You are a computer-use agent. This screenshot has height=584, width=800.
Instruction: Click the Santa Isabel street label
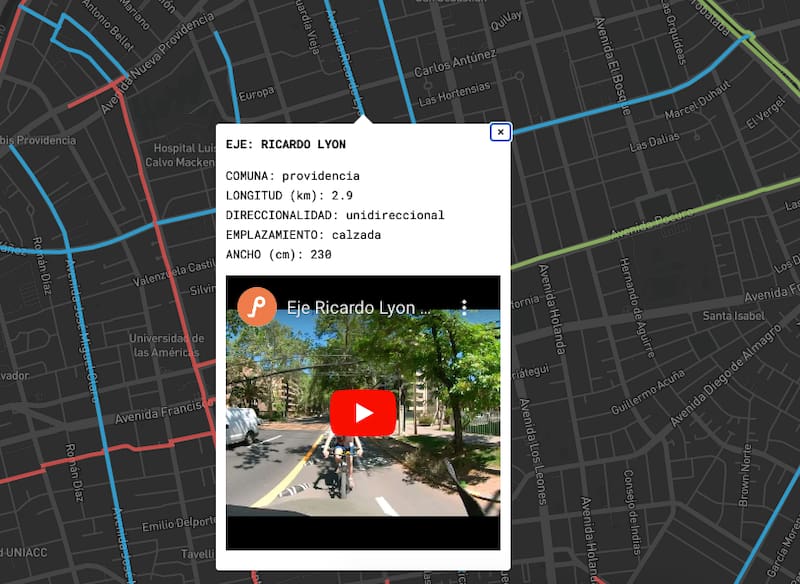click(x=733, y=316)
